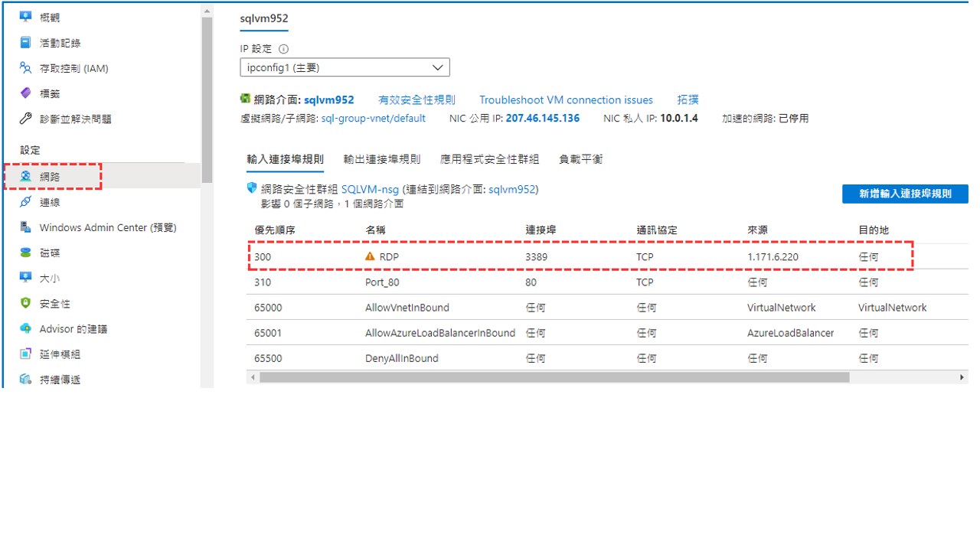
Task: Open the 診斷並解決問題 wrench icon
Action: pos(26,119)
